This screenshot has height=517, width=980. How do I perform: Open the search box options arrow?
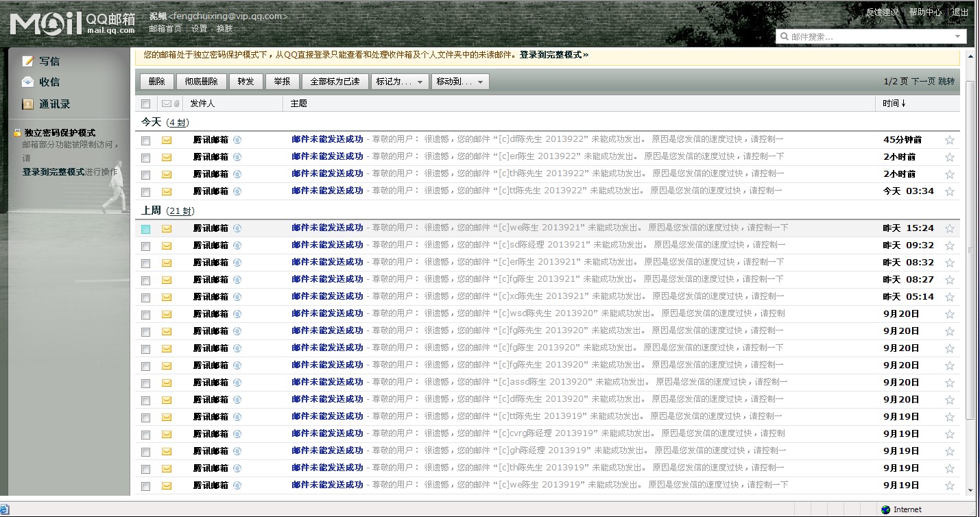[x=957, y=36]
